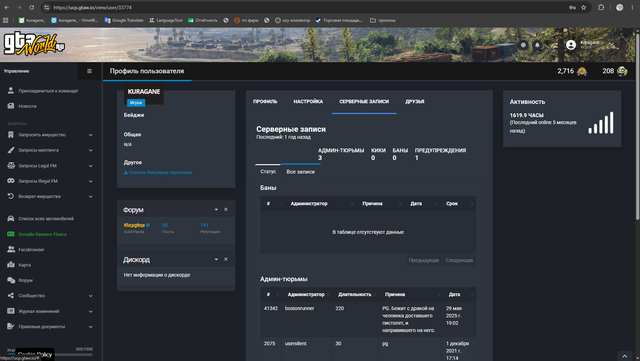The height and width of the screenshot is (361, 640).
Task: Open the password key icon in the address bar
Action: click(x=572, y=7)
